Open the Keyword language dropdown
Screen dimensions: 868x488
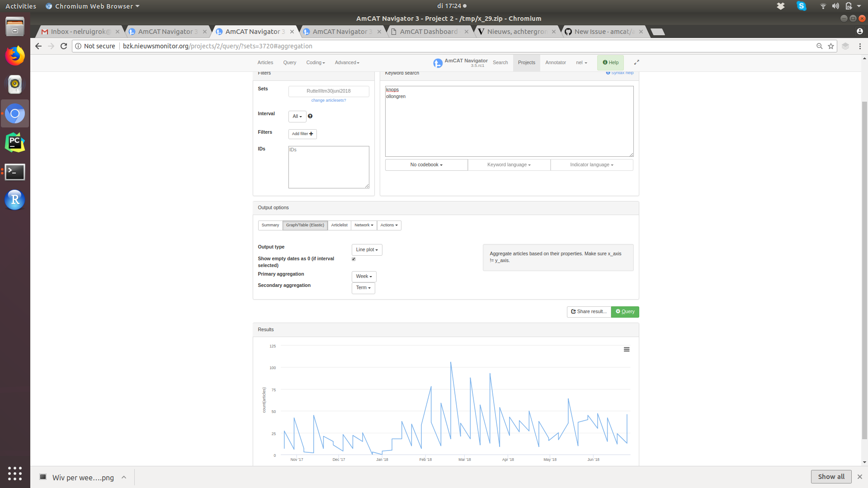click(x=509, y=165)
